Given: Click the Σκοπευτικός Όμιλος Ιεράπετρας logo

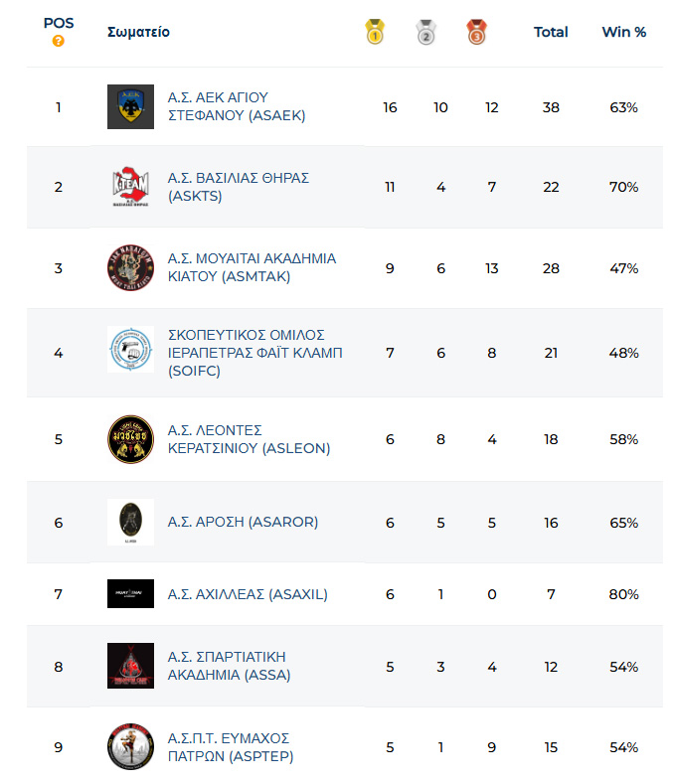Looking at the screenshot, I should pos(130,350).
